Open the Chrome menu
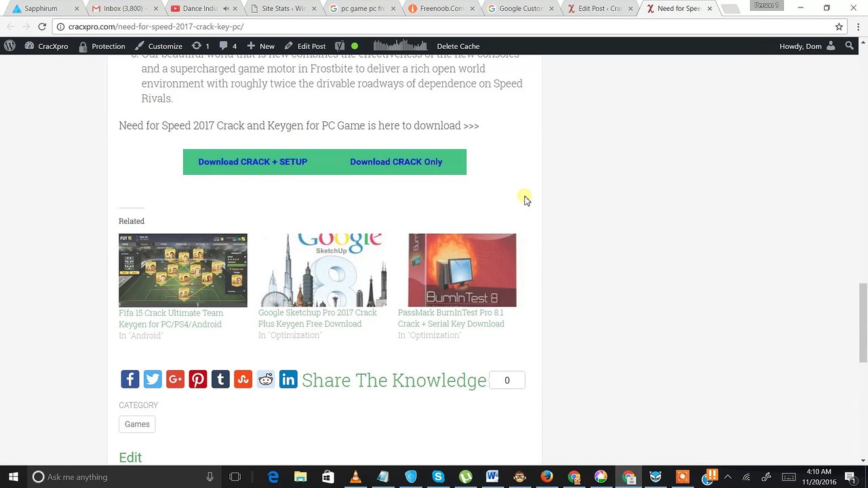The width and height of the screenshot is (868, 488). point(856,26)
